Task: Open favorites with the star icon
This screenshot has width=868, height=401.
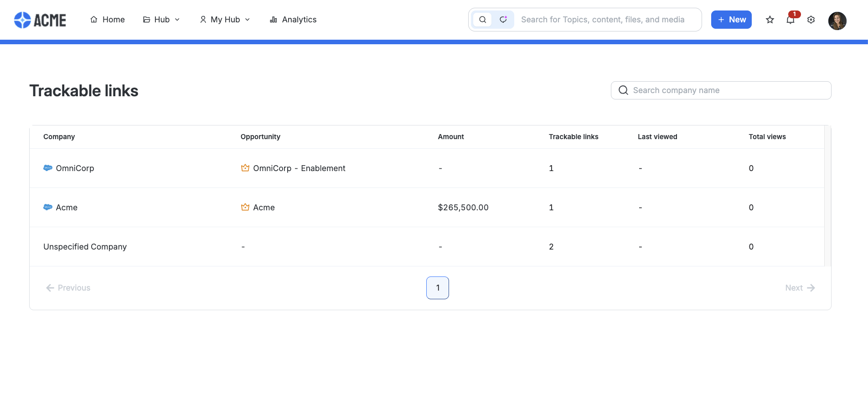Action: click(770, 20)
